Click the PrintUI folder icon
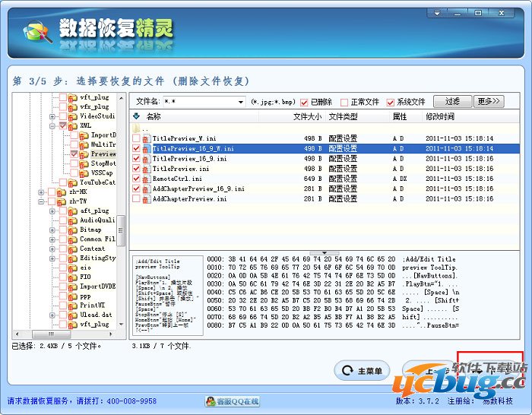Viewport: 532px width, 415px height. 73,306
